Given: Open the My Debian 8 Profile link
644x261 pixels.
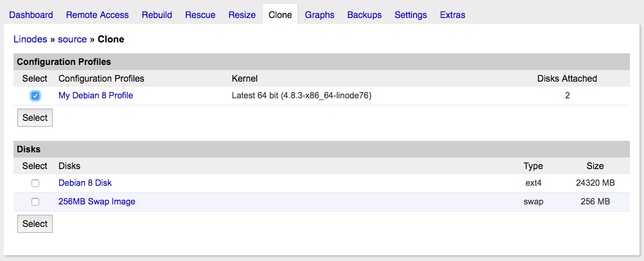Looking at the screenshot, I should click(96, 96).
